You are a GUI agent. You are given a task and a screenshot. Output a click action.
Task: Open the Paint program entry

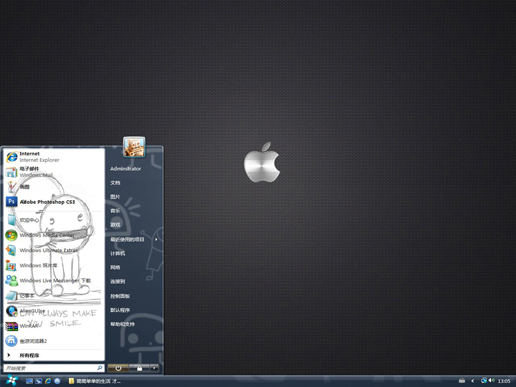(x=54, y=187)
